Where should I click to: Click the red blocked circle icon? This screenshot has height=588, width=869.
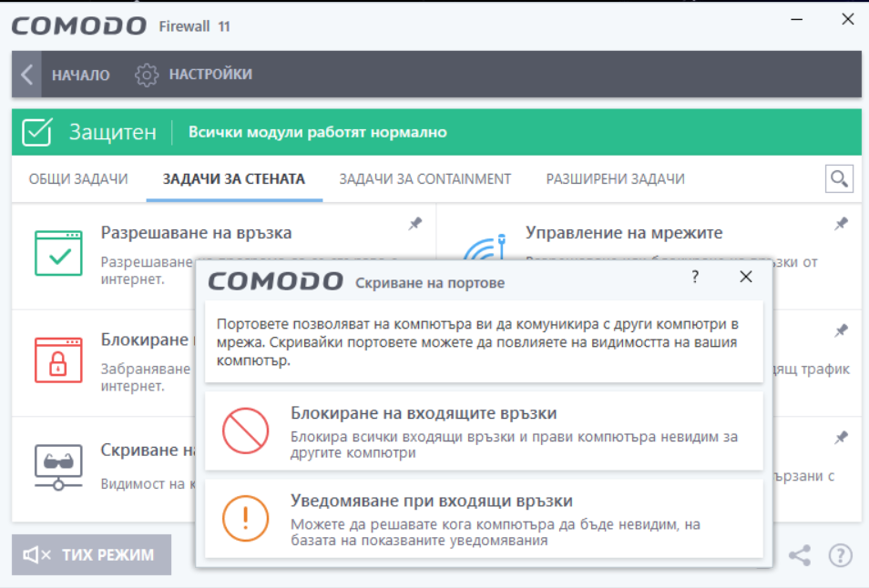pos(246,431)
